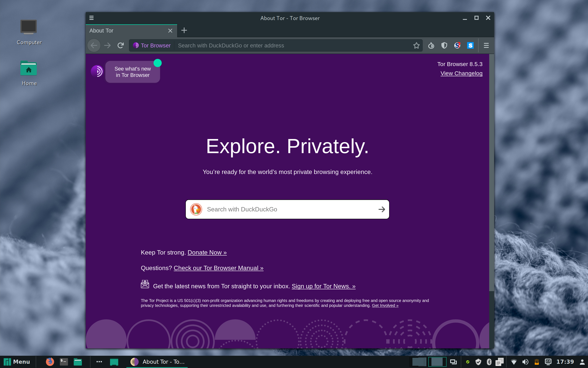Open the NoScript extension icon
Screen dimensions: 588x368
tap(457, 46)
